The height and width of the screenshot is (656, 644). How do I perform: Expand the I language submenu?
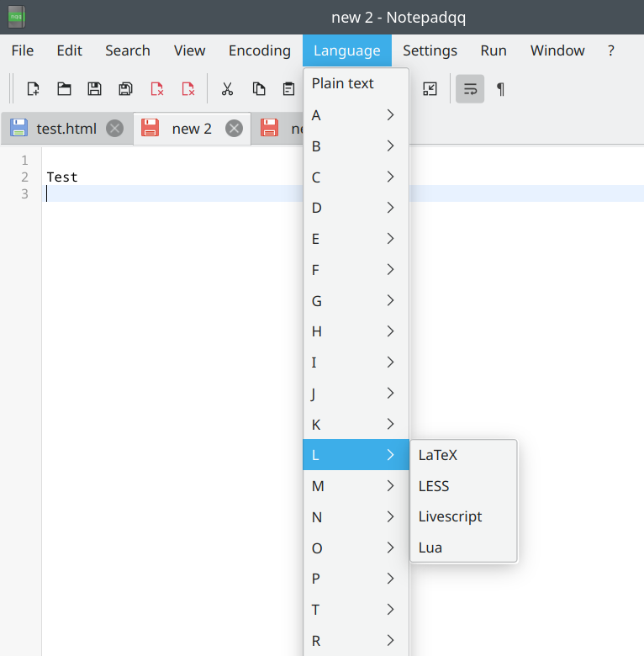pos(356,362)
